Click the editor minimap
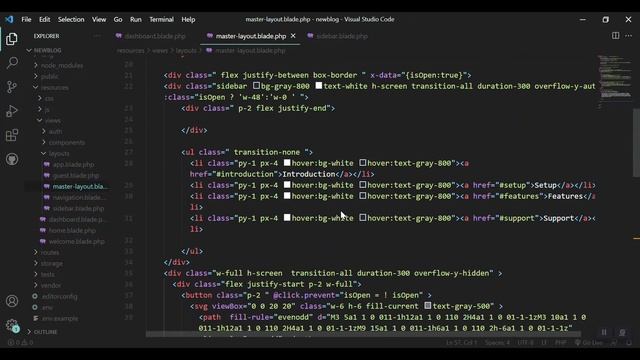The width and height of the screenshot is (640, 360). (x=616, y=82)
